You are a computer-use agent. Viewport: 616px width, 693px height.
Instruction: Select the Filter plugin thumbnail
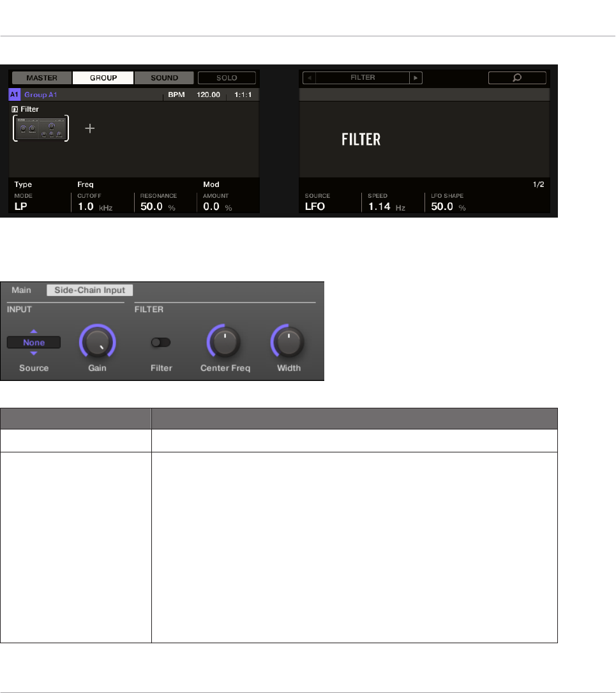tap(41, 128)
